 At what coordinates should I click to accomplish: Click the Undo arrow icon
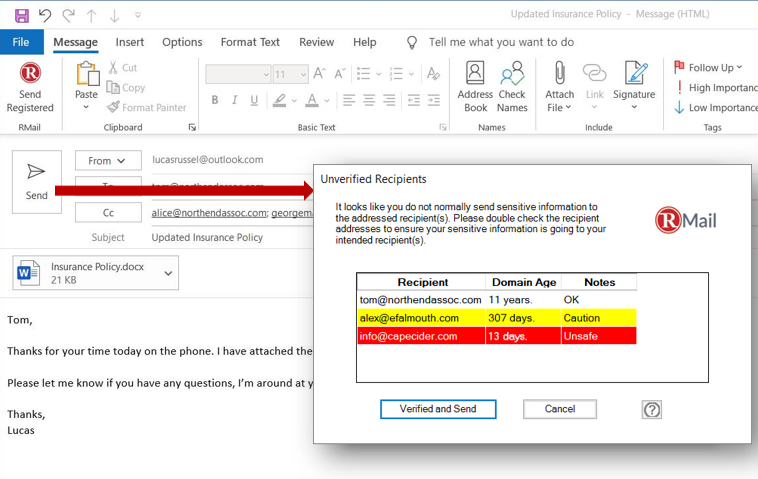tap(45, 15)
